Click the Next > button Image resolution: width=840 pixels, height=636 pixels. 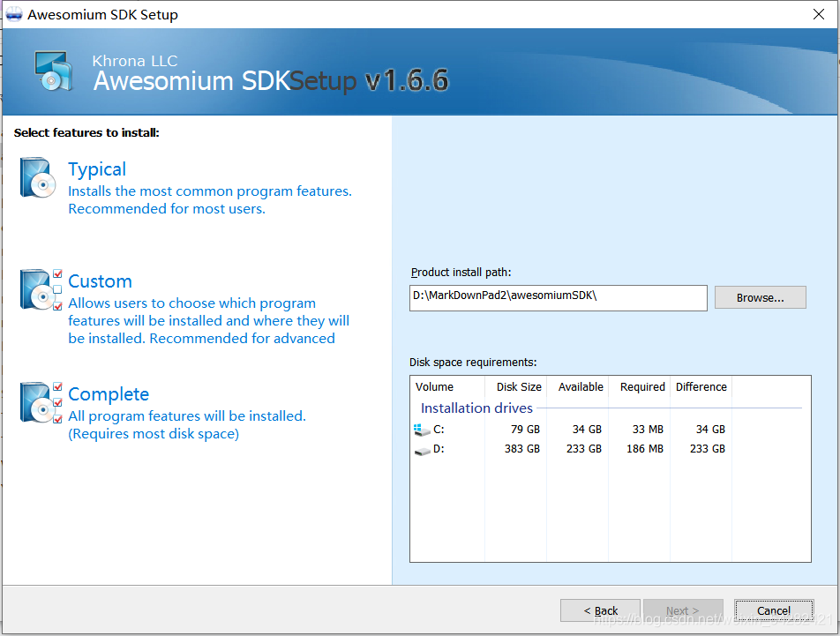click(x=683, y=610)
